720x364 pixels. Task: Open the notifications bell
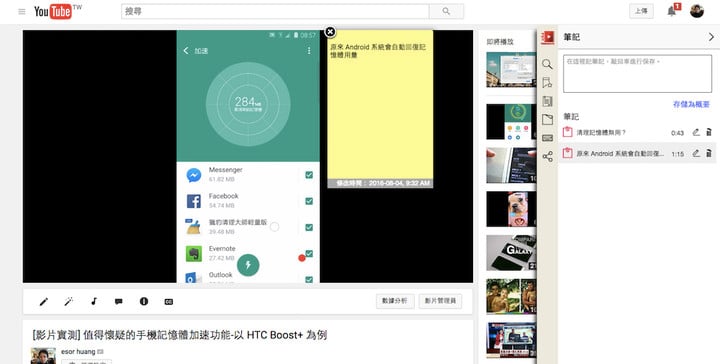click(x=672, y=11)
